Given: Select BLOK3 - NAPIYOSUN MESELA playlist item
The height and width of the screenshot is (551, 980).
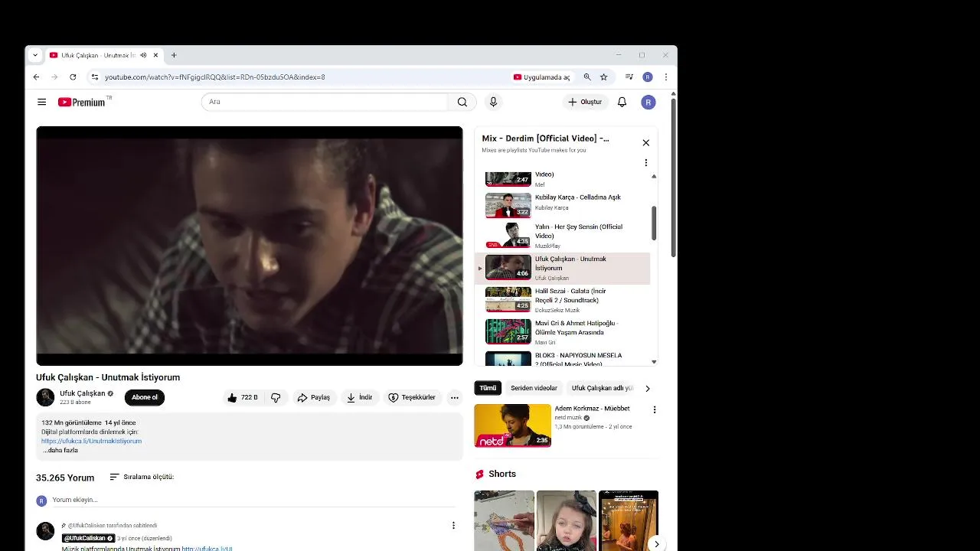Looking at the screenshot, I should 563,358.
